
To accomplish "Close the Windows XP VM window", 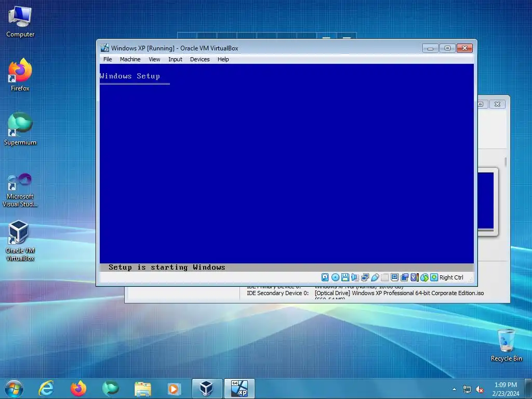I will coord(464,48).
